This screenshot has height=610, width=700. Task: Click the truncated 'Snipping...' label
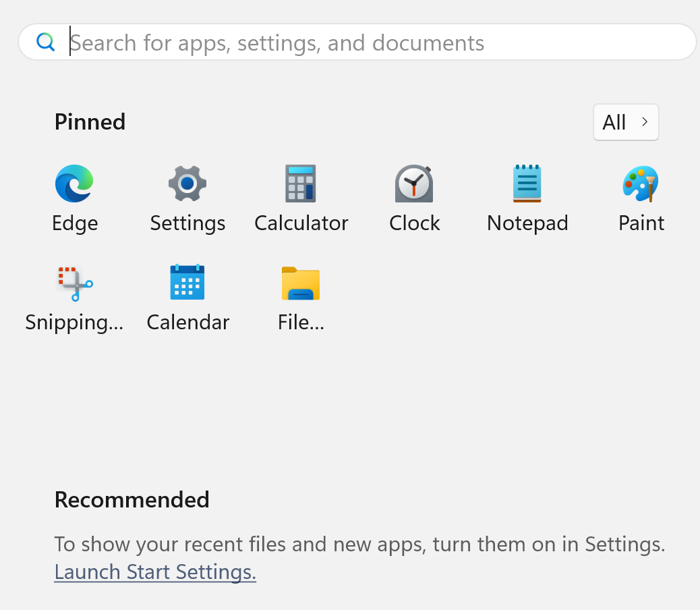tap(74, 323)
